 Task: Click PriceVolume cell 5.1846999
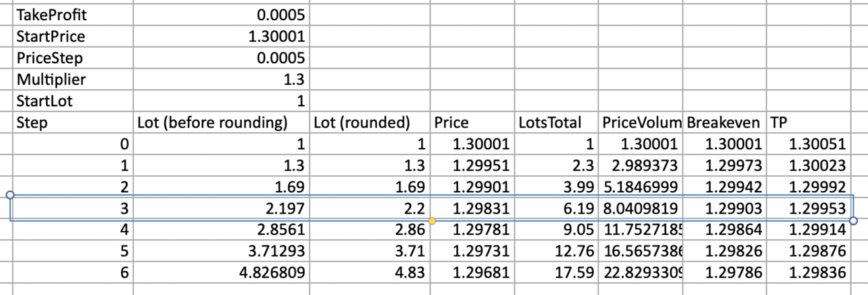click(641, 185)
